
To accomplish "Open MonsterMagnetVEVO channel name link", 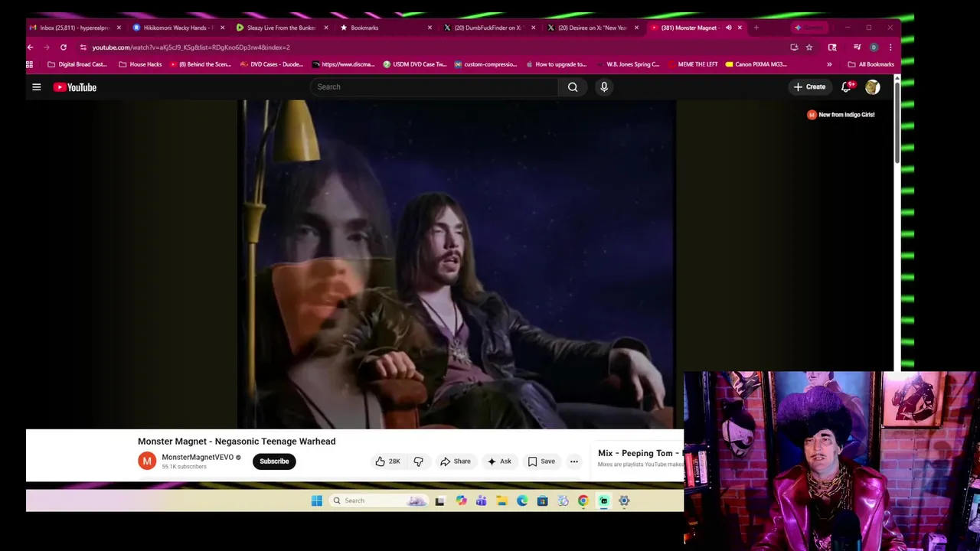I will click(x=198, y=458).
